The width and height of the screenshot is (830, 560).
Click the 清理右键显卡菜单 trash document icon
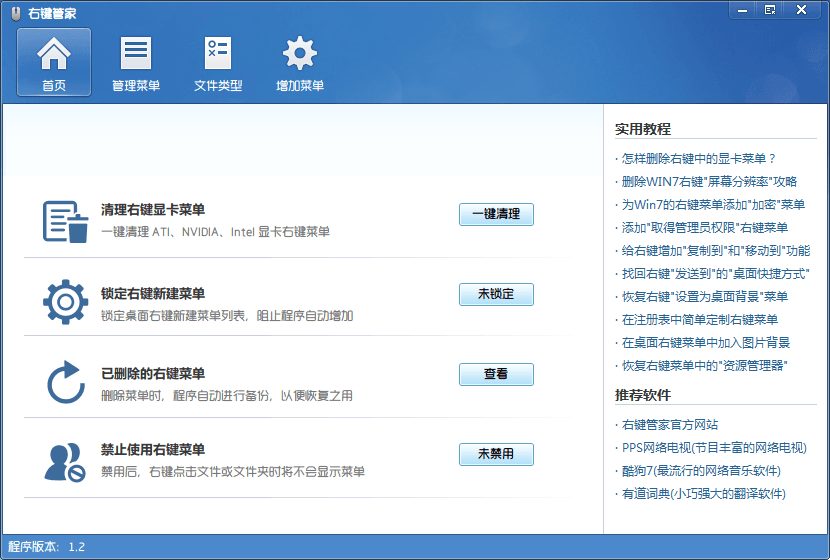[65, 221]
